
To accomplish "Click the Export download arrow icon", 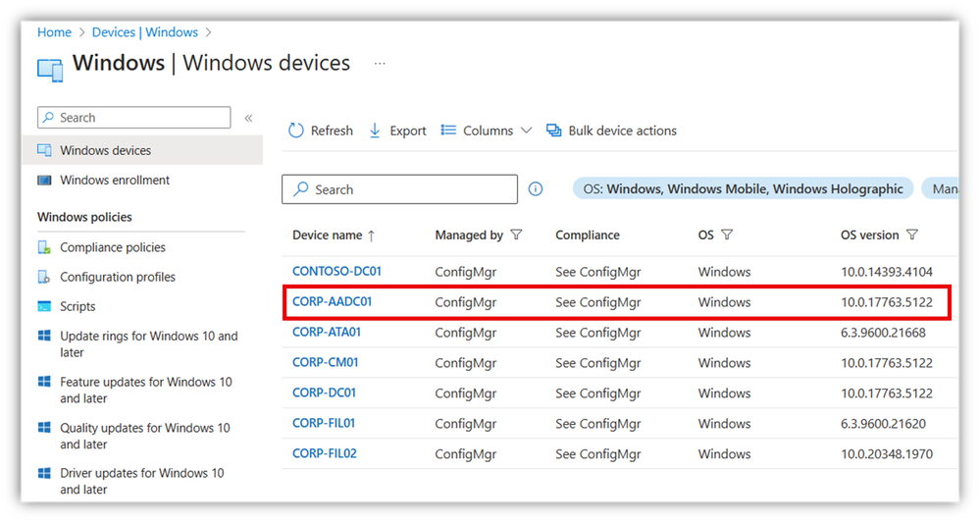I will tap(375, 130).
